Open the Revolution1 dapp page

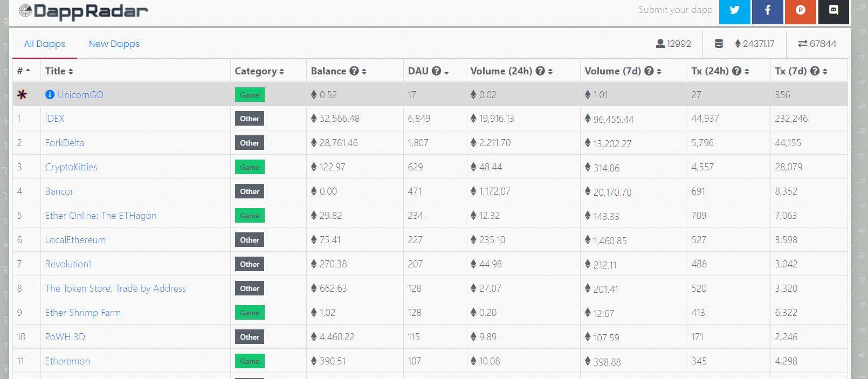68,264
